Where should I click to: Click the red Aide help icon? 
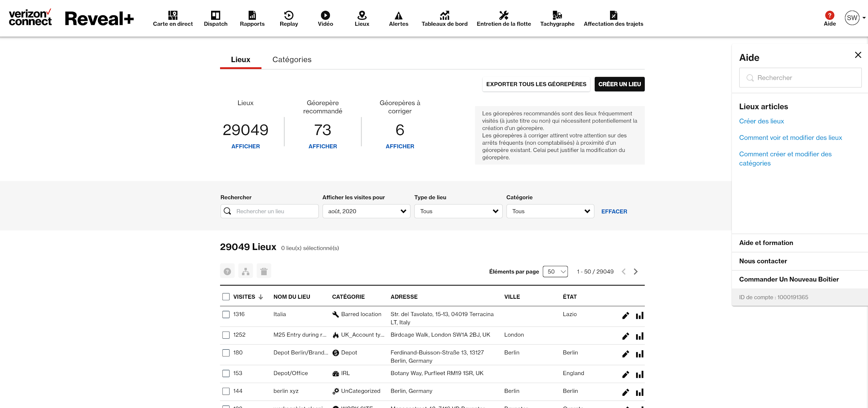click(829, 15)
